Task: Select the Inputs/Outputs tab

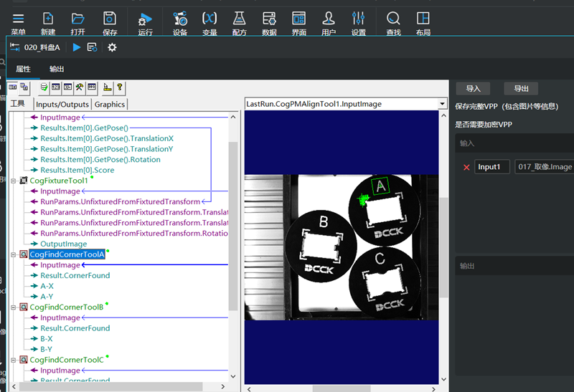Action: coord(62,104)
